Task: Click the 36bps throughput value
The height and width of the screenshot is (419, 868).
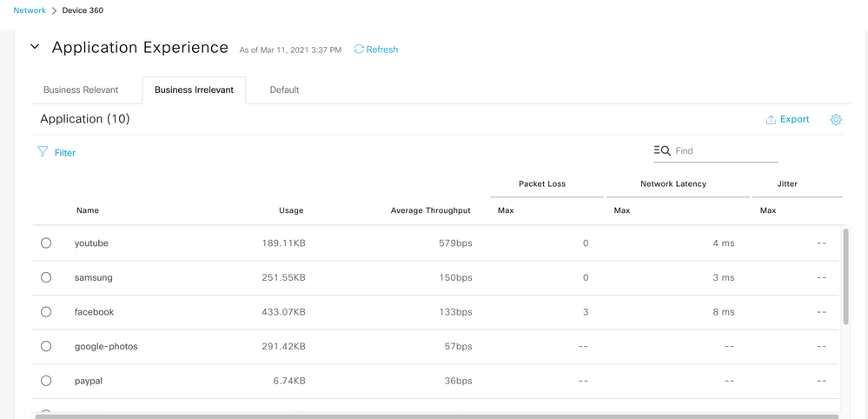Action: [x=457, y=381]
